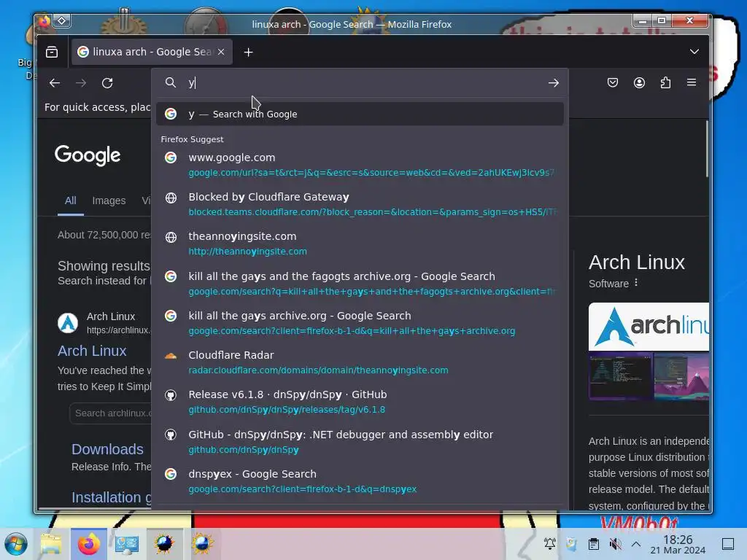Image resolution: width=747 pixels, height=560 pixels.
Task: Open the window menu Firefox icon in titlebar
Action: (x=44, y=21)
